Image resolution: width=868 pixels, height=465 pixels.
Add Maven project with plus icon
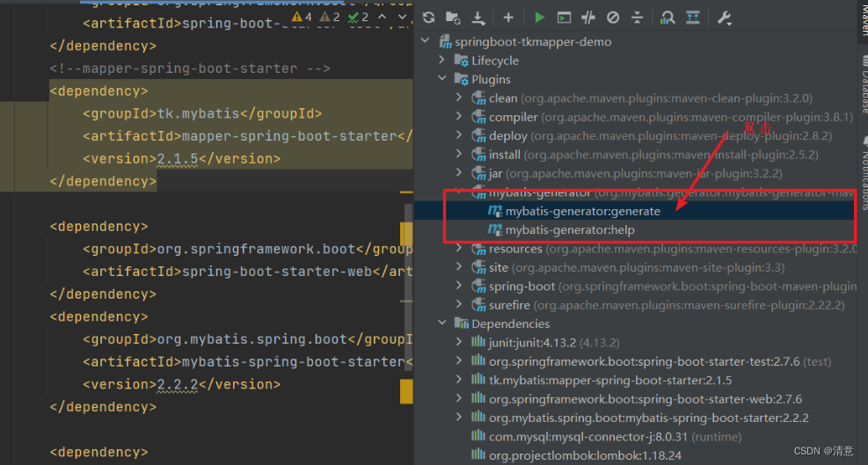(x=508, y=18)
